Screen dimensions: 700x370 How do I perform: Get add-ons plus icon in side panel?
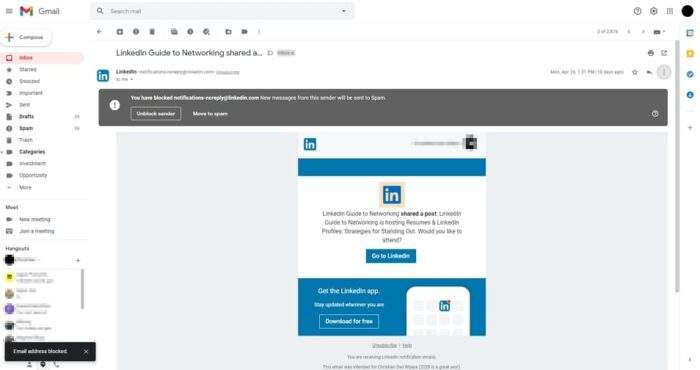pyautogui.click(x=690, y=128)
